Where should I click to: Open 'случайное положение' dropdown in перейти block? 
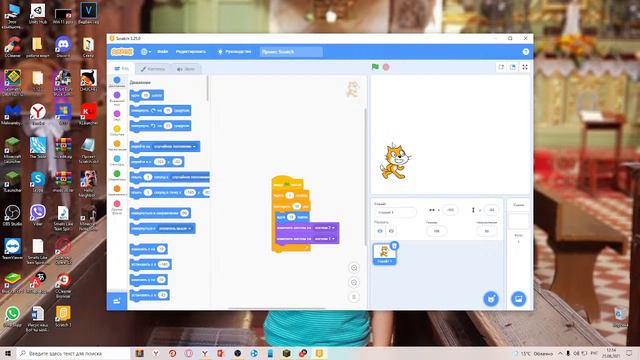(x=175, y=147)
